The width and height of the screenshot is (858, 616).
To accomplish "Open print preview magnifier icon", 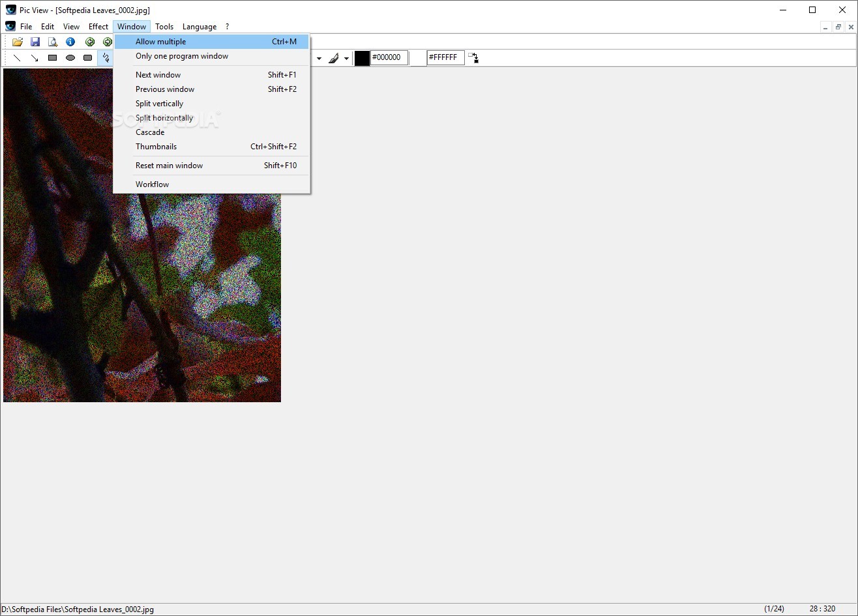I will [53, 42].
